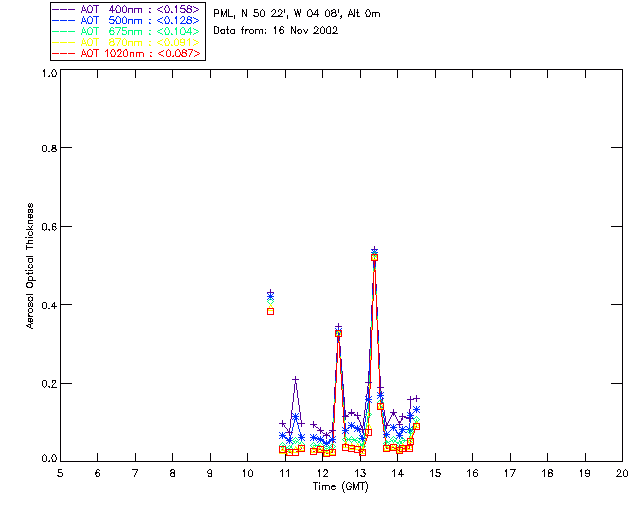Click the 'Data from: 16 Nov 2002' text
The image size is (640, 512).
click(276, 31)
